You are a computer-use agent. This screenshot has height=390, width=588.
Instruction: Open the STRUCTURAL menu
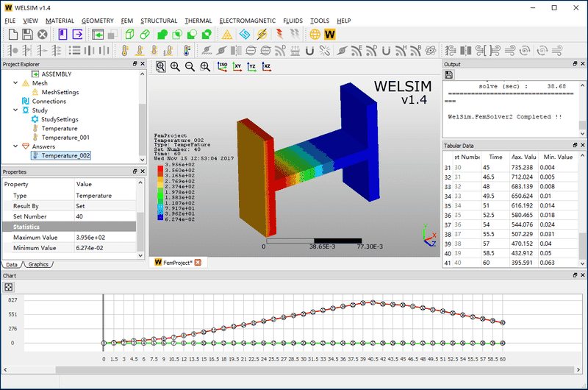[x=158, y=20]
